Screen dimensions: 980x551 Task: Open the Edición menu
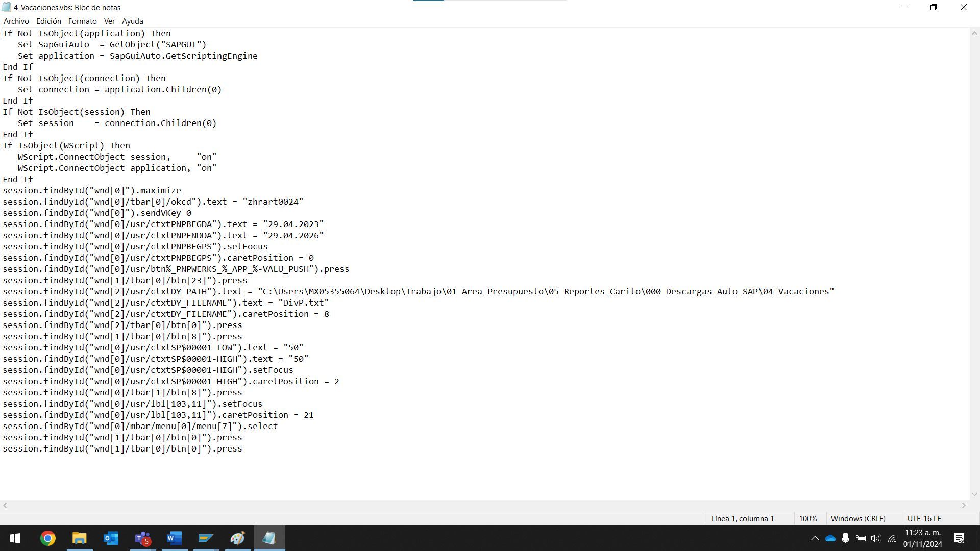click(48, 21)
